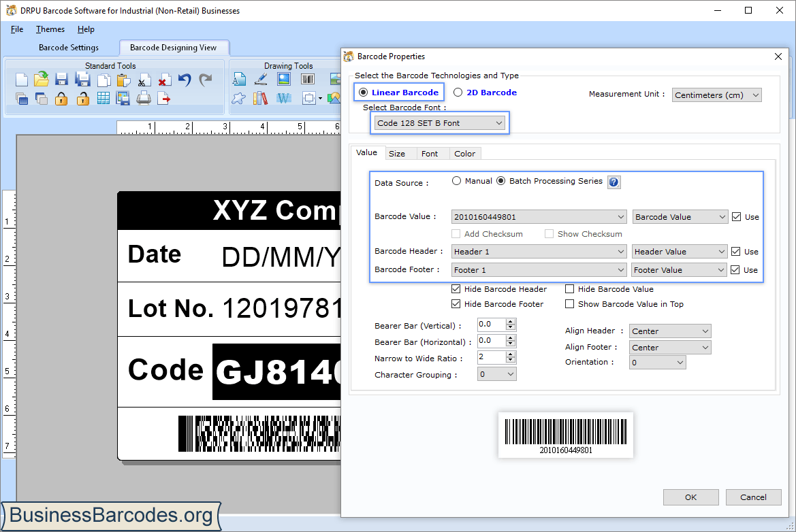
Task: Save the label with floppy disk icon
Action: click(61, 80)
